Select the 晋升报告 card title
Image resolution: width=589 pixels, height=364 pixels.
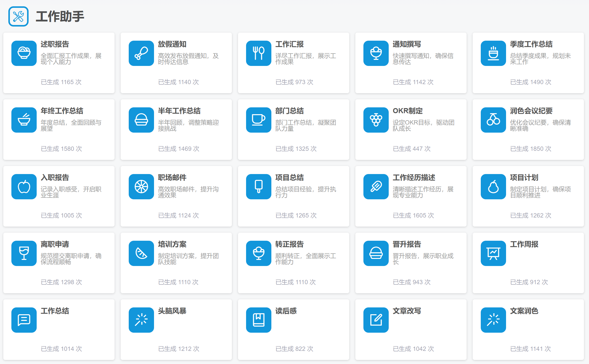click(x=407, y=244)
